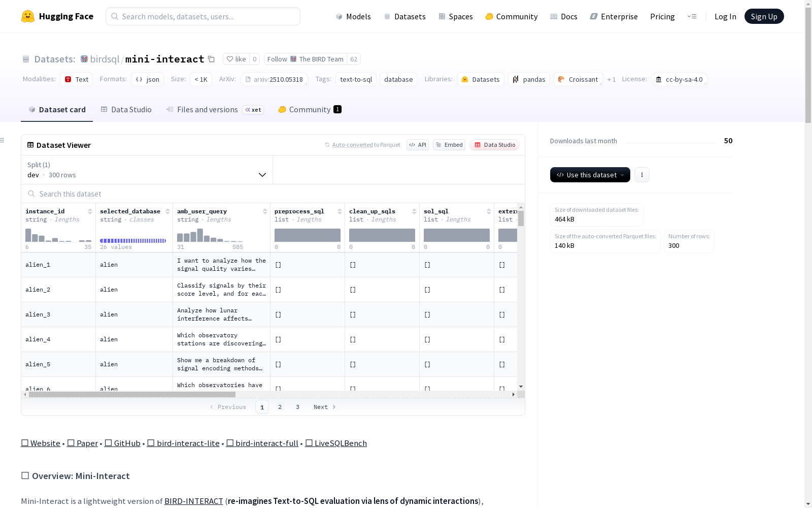The image size is (812, 508).
Task: Click the Search models, datasets, users field
Action: click(x=203, y=16)
